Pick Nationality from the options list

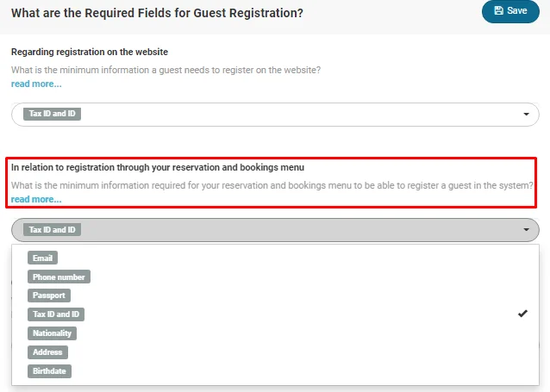pos(53,333)
